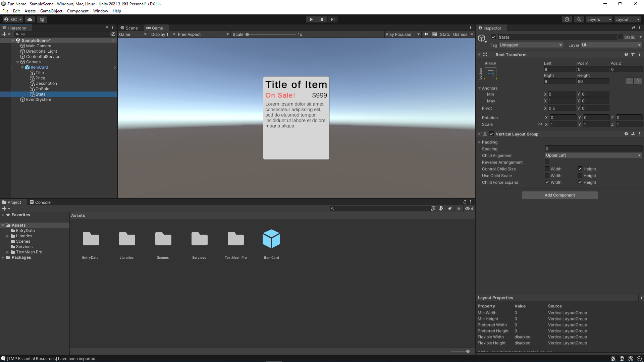This screenshot has width=644, height=362.
Task: Toggle Control Child Size Height checkbox
Action: (x=579, y=168)
